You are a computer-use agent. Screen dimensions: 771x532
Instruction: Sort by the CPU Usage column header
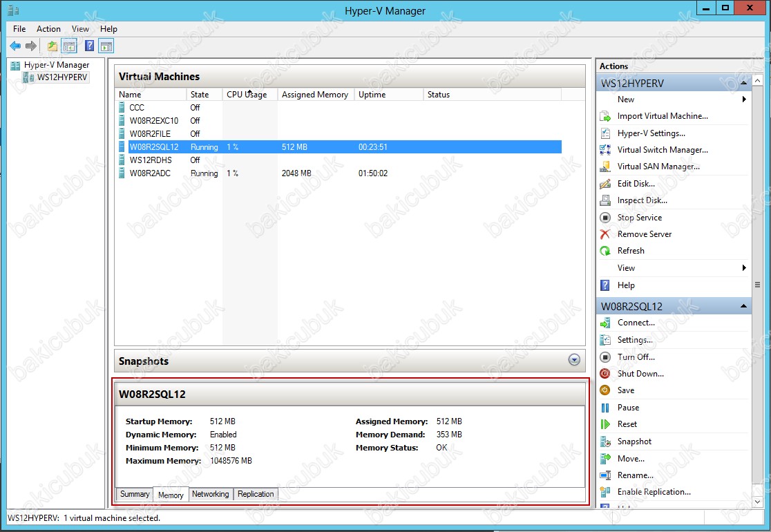point(250,95)
